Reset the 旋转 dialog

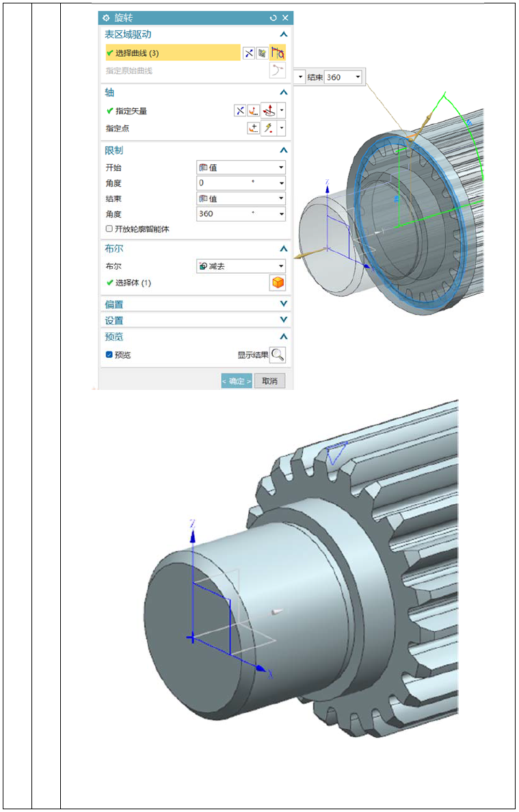pos(274,18)
